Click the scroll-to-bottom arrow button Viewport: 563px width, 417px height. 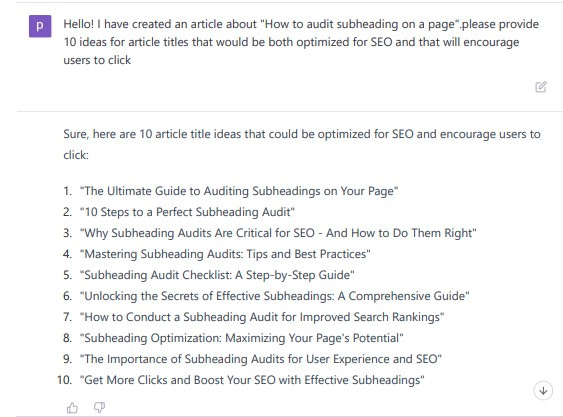point(543,390)
